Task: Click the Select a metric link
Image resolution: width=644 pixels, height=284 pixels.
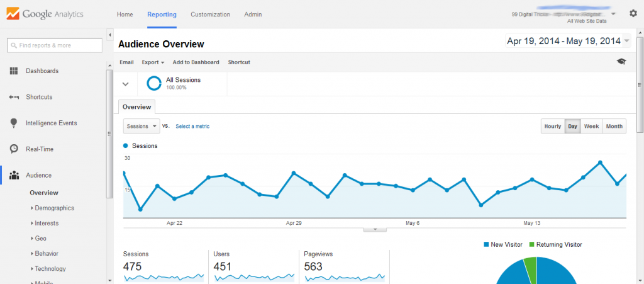Action: pos(192,126)
